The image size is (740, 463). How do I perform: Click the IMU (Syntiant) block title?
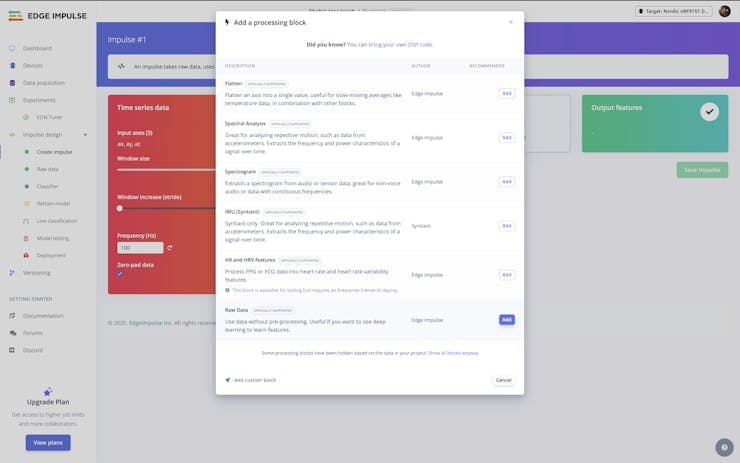pos(242,212)
